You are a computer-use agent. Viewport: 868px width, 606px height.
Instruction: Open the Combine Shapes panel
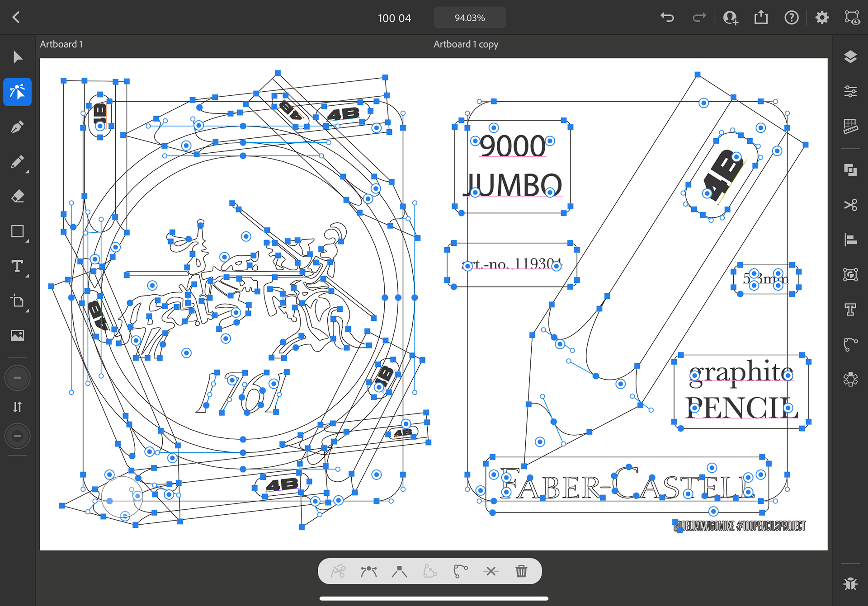pyautogui.click(x=850, y=170)
